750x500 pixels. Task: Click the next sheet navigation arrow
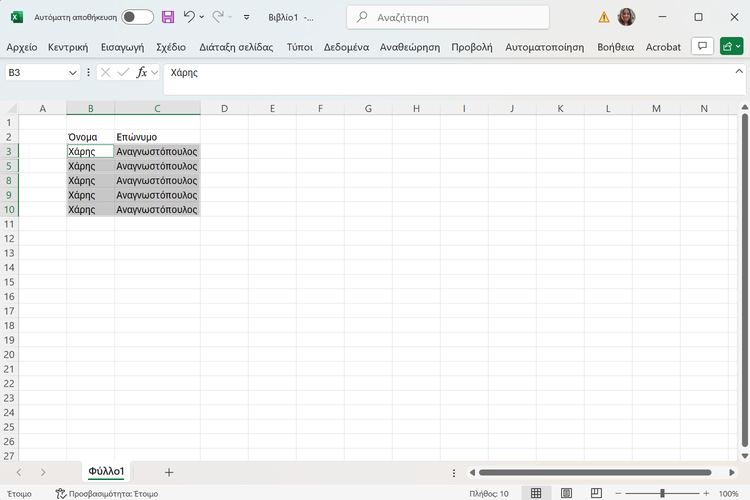(43, 473)
